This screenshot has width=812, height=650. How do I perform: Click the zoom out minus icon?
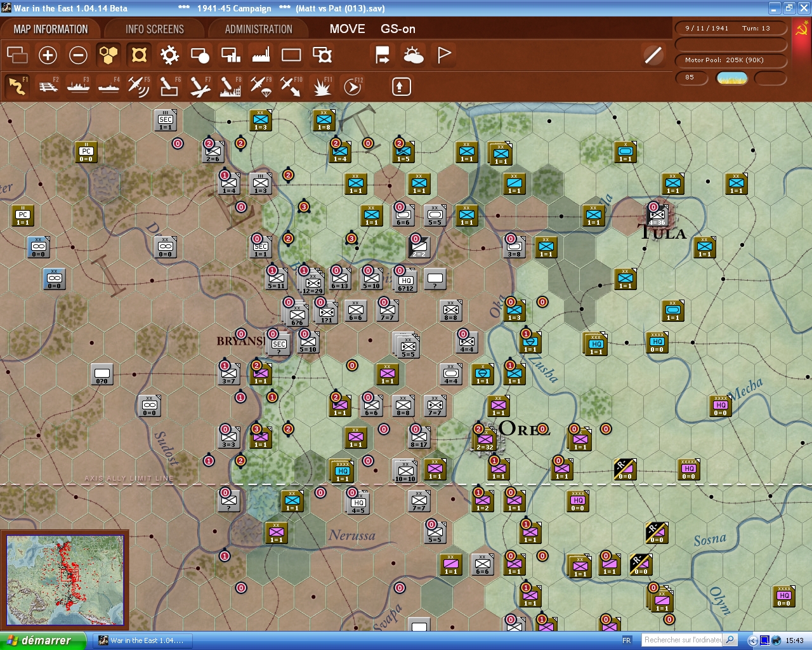click(x=78, y=55)
